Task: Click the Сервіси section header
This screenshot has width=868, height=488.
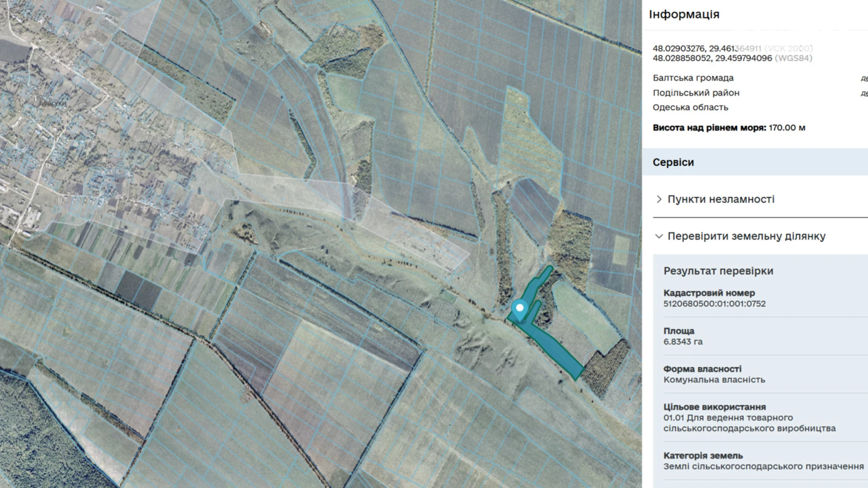Action: pos(673,162)
